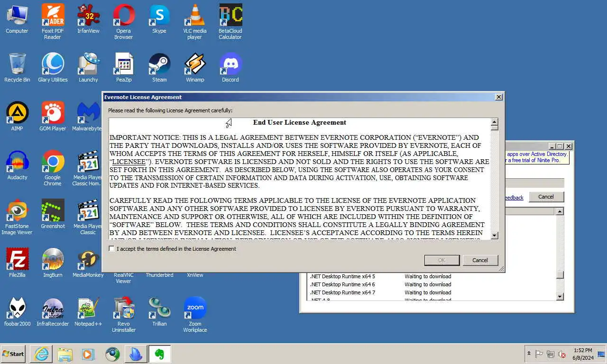
Task: Select the Launchy desktop shortcut
Action: coord(88,68)
